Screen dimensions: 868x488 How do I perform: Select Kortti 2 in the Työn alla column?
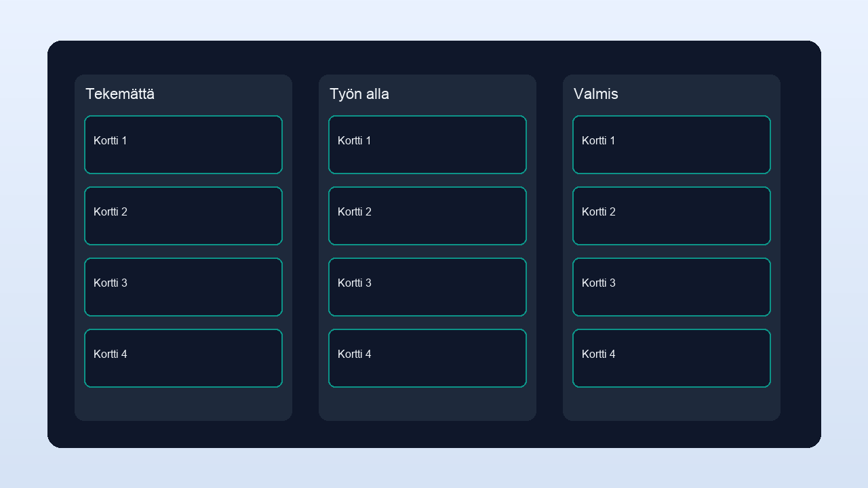click(x=427, y=216)
